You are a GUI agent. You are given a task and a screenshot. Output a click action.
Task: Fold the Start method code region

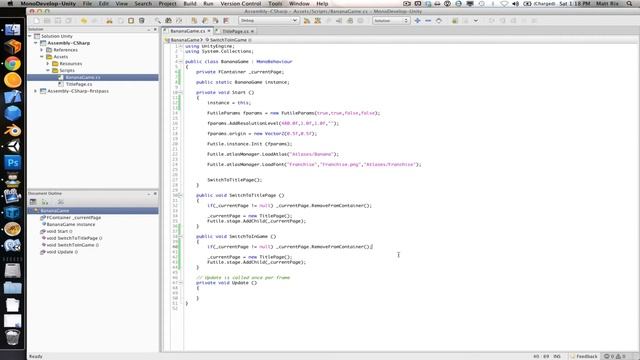click(180, 93)
